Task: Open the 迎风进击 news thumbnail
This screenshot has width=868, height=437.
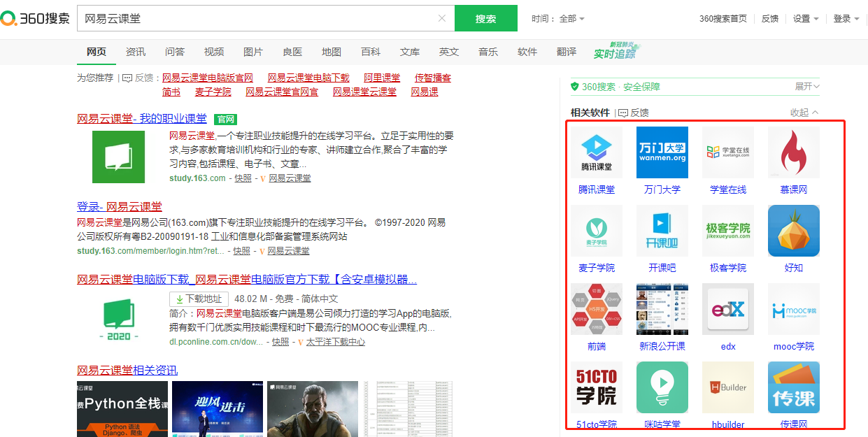Action: pyautogui.click(x=218, y=409)
